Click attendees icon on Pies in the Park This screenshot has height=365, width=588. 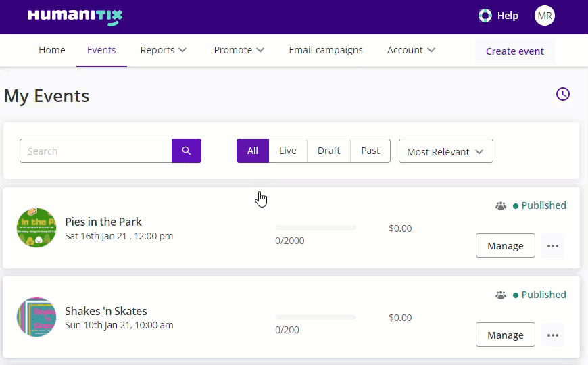[501, 206]
